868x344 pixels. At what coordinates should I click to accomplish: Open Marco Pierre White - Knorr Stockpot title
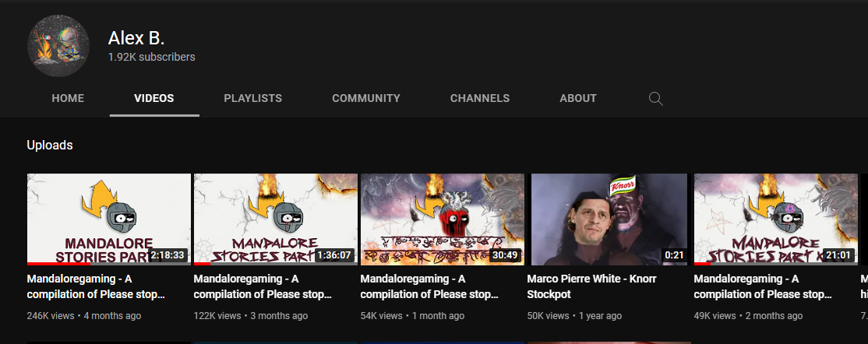point(591,286)
